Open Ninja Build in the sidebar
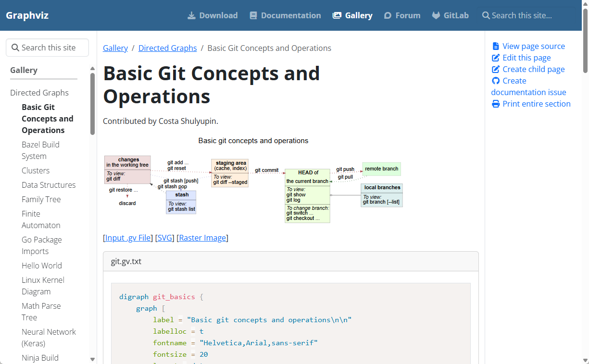This screenshot has height=364, width=589. (x=40, y=358)
